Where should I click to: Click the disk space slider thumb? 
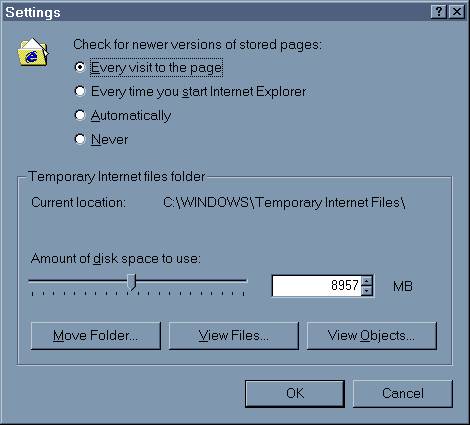(132, 282)
